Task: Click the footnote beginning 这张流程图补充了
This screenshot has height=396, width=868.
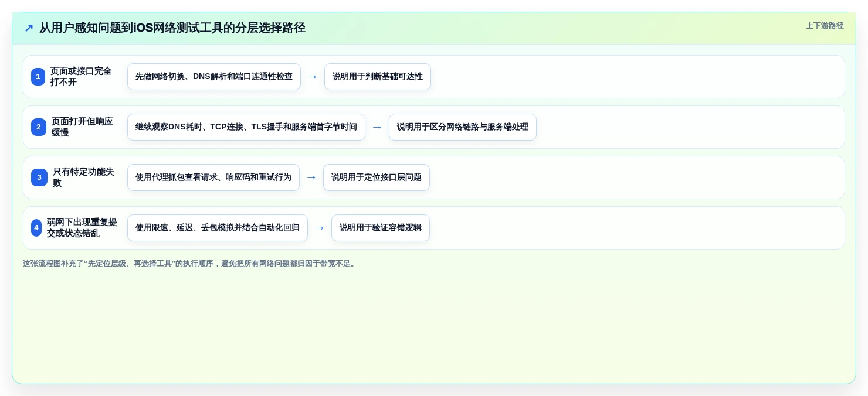Action: pos(190,264)
